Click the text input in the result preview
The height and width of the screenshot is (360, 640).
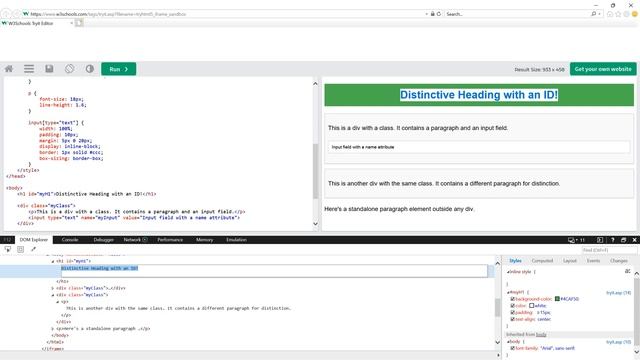[479, 147]
